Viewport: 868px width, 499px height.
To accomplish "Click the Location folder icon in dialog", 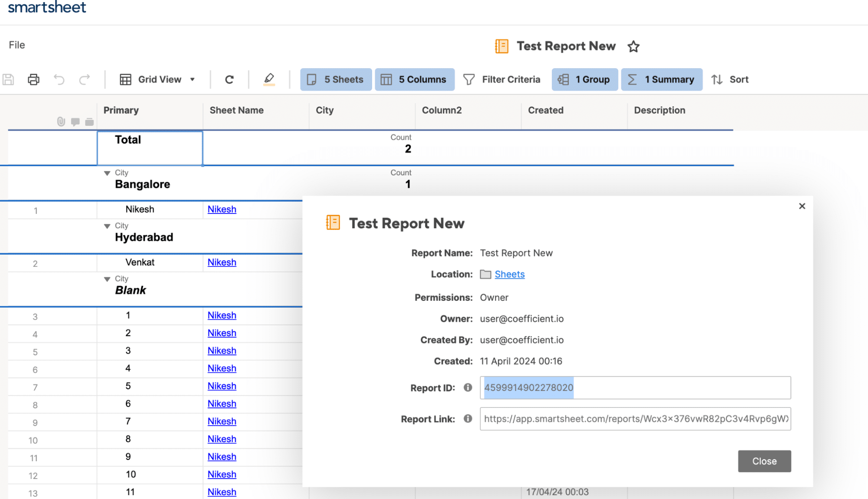I will tap(485, 274).
